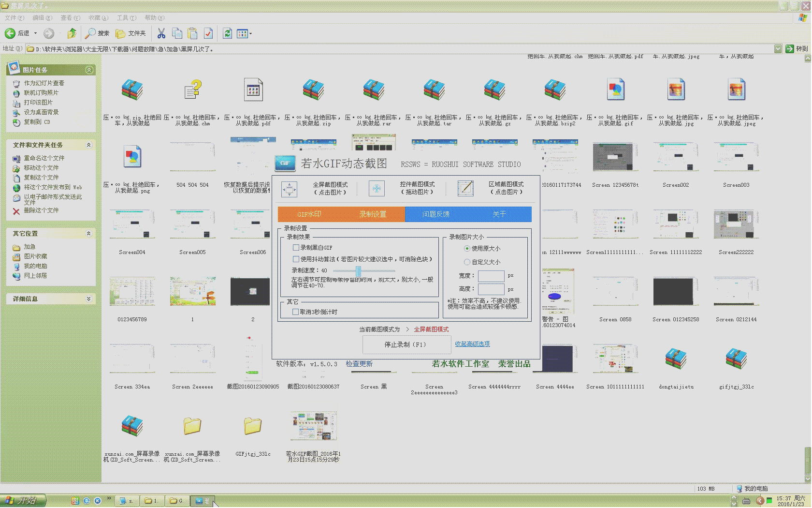Image resolution: width=812 pixels, height=508 pixels.
Task: Click the region capture mode pencil icon
Action: (465, 189)
